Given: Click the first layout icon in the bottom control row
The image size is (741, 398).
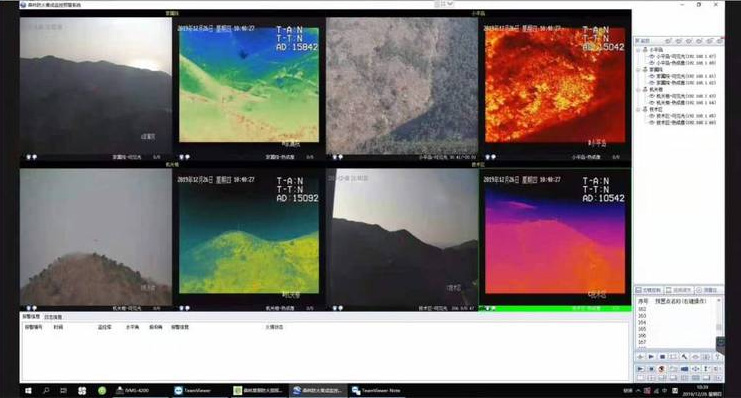Looking at the screenshot, I should tap(640, 378).
